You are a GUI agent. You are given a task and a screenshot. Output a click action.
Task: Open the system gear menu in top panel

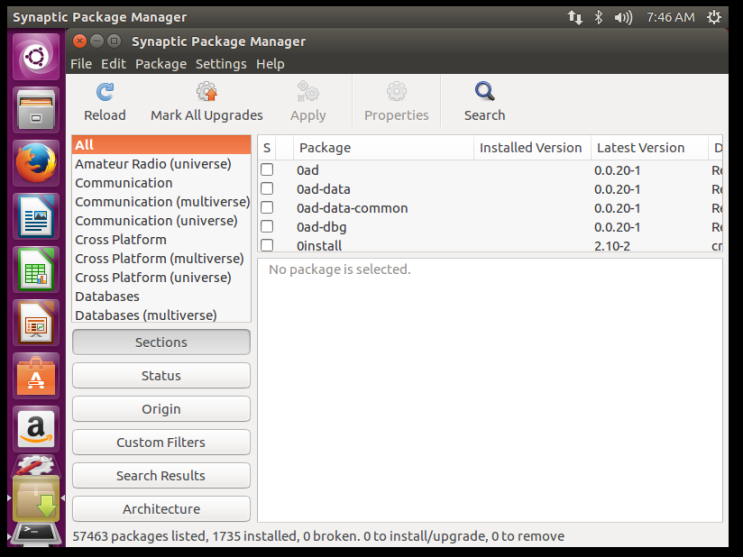tap(713, 17)
